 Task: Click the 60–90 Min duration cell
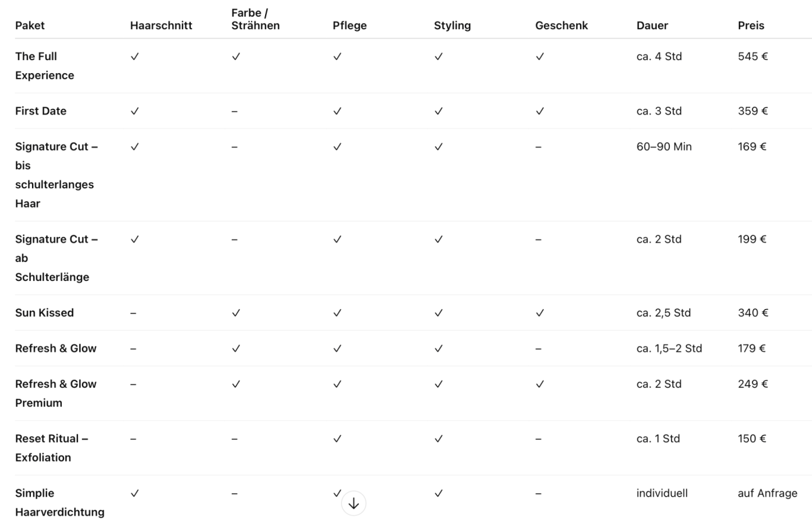click(664, 147)
